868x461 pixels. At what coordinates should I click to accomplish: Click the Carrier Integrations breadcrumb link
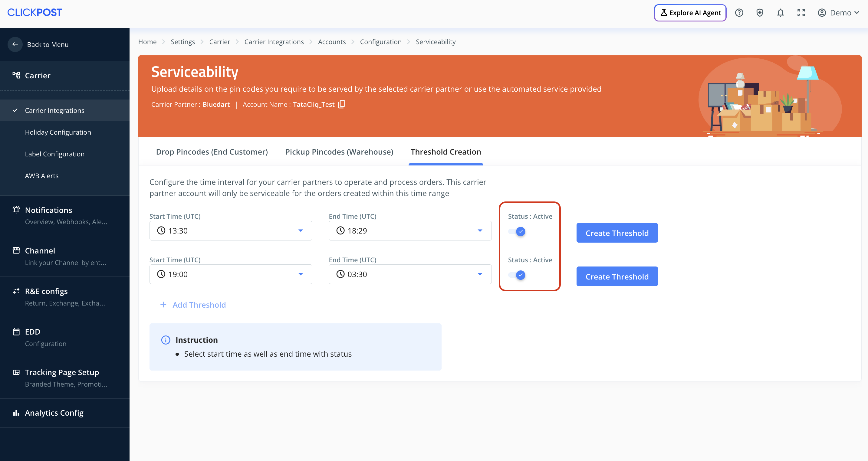coord(274,42)
